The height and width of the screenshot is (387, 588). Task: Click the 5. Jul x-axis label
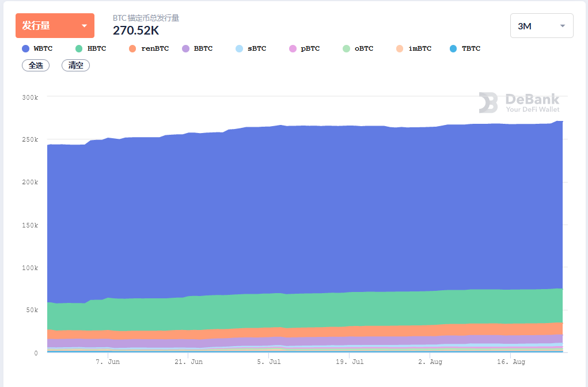[269, 362]
